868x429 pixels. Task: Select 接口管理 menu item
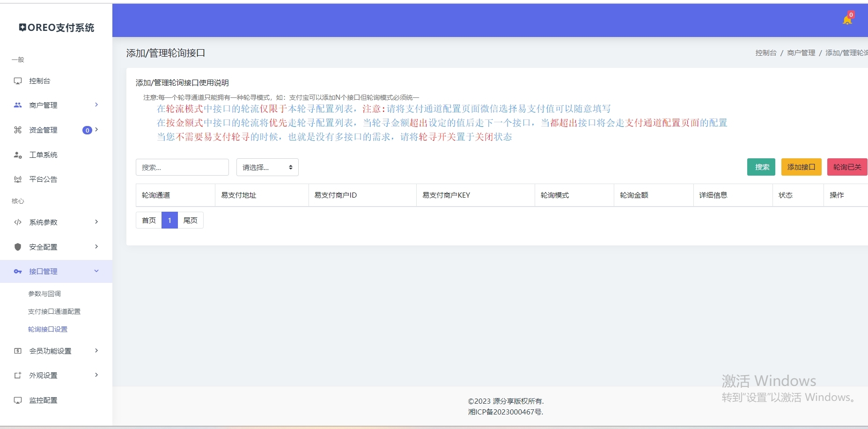tap(56, 272)
